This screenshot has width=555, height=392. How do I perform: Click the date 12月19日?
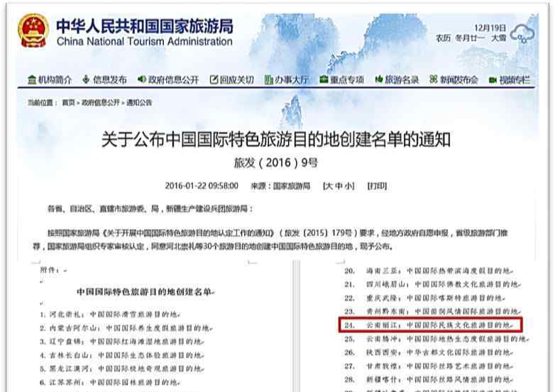[x=490, y=28]
